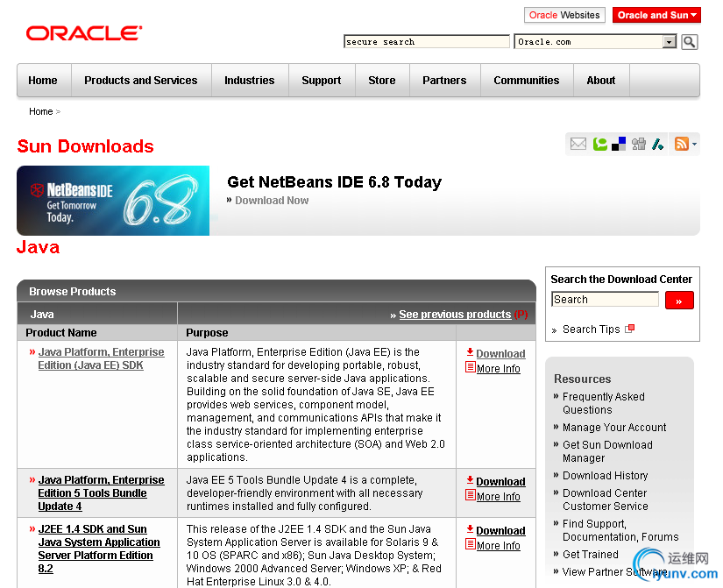Open Frequently Asked Questions in Resources

604,403
